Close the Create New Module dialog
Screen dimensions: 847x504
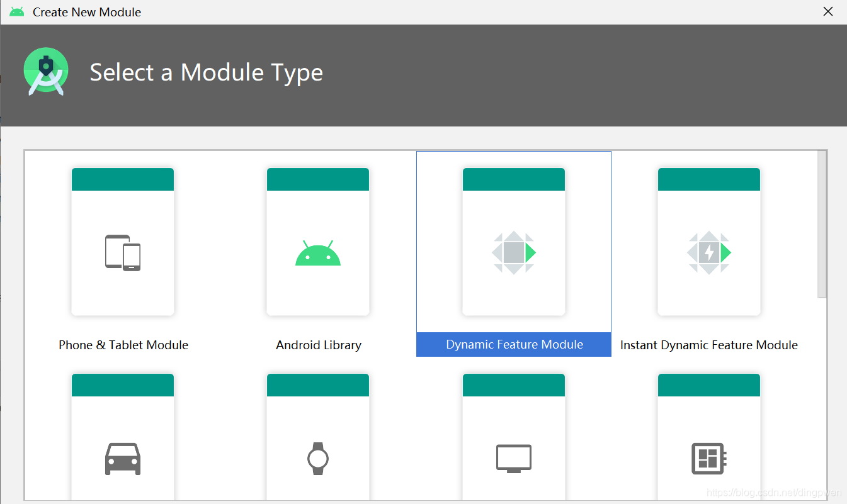pos(828,12)
